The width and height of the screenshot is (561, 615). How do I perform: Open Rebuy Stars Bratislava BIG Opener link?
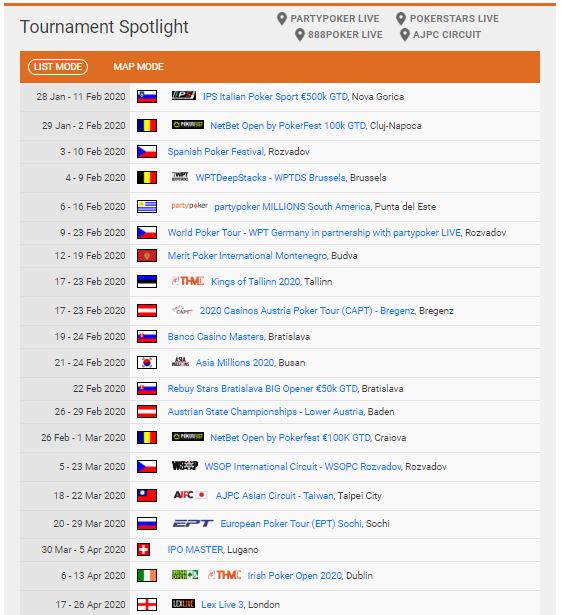[262, 388]
